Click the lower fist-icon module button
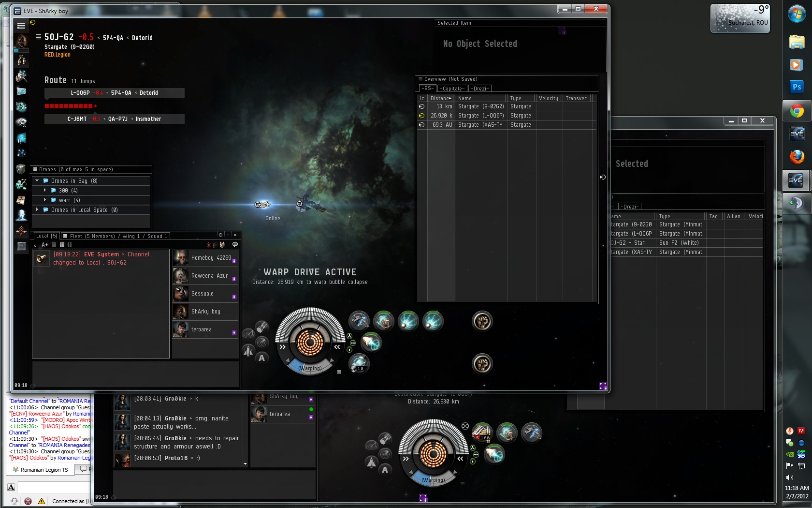Viewport: 812px width, 508px height. 482,363
